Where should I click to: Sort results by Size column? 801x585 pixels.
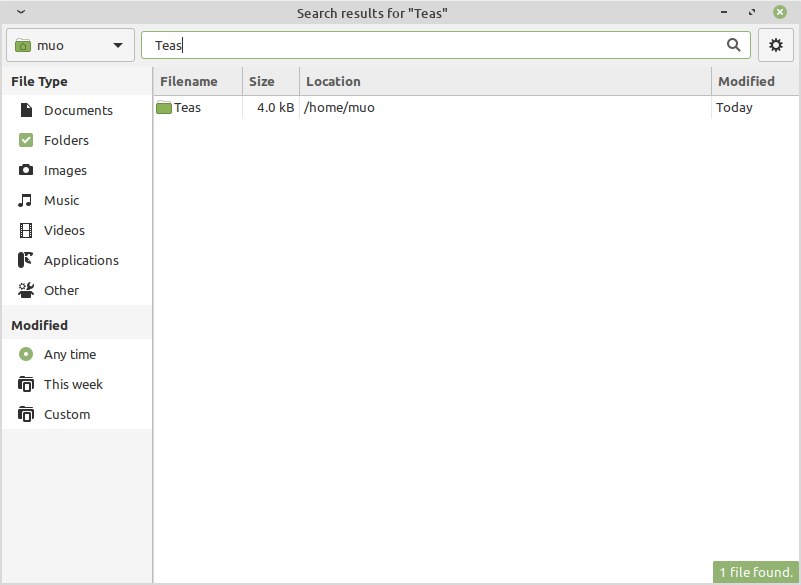coord(271,81)
